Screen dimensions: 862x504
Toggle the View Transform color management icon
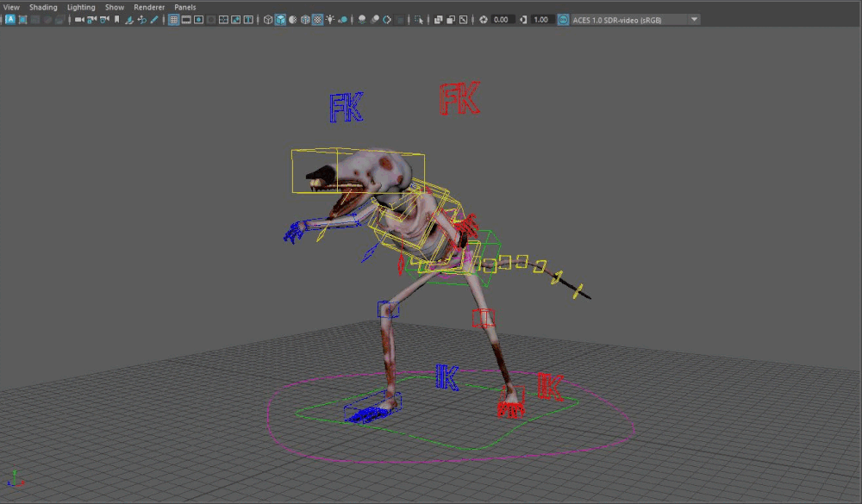pos(564,20)
